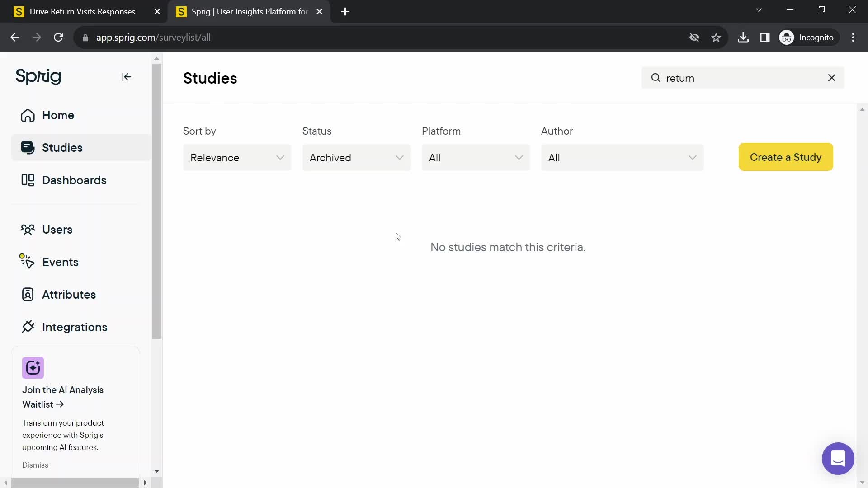Open Dashboards panel
Image resolution: width=868 pixels, height=488 pixels.
(x=74, y=180)
